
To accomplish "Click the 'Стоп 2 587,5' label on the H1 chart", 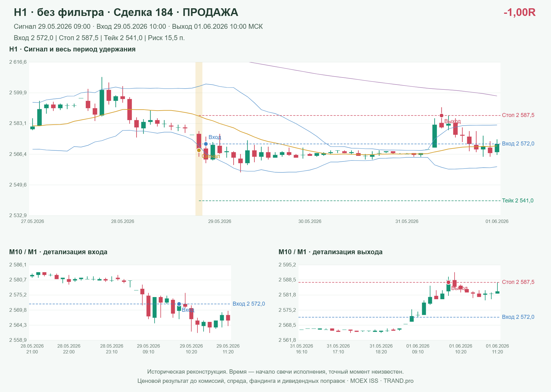I will [x=518, y=115].
